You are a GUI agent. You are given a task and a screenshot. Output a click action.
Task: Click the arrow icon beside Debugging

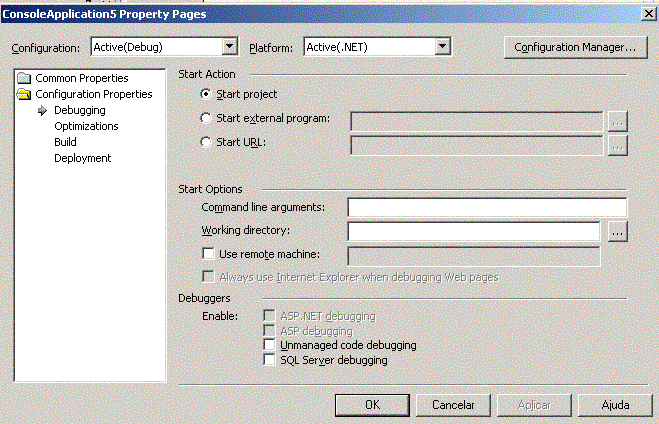click(x=42, y=111)
